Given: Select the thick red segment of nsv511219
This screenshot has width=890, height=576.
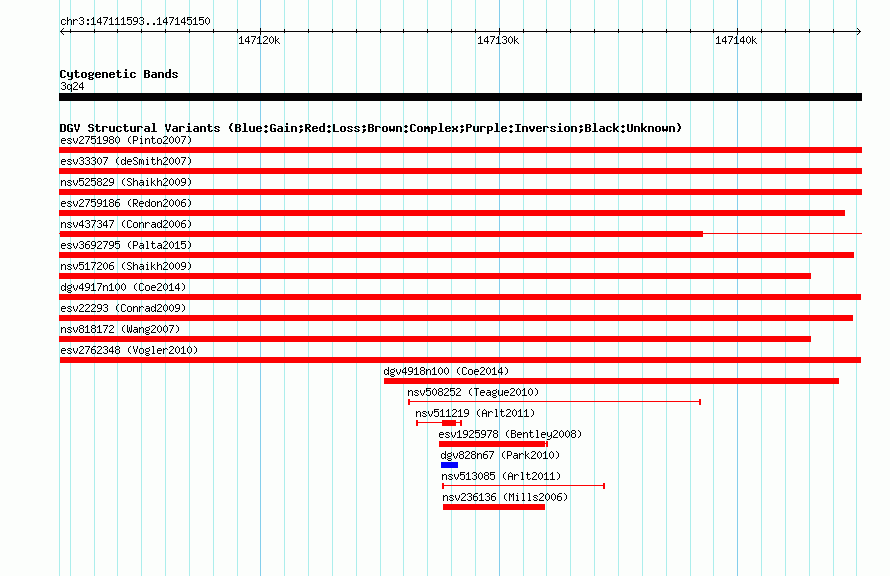Looking at the screenshot, I should [x=449, y=423].
